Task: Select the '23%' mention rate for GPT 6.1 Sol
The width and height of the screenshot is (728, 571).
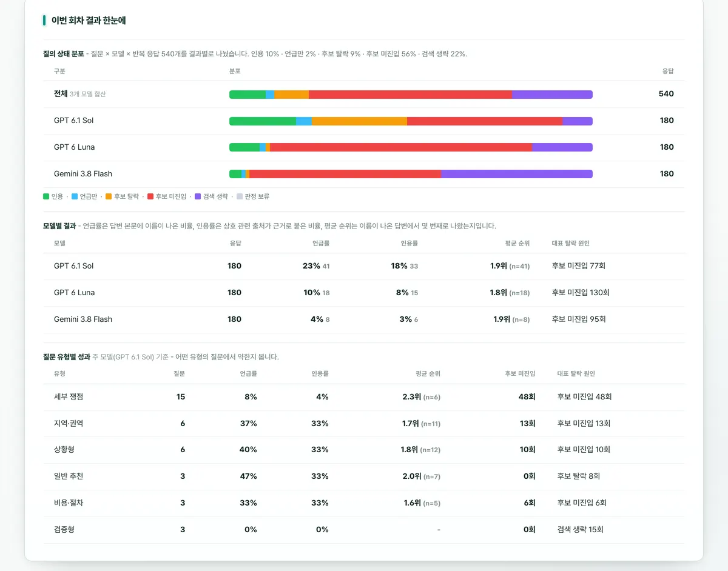Action: [311, 266]
